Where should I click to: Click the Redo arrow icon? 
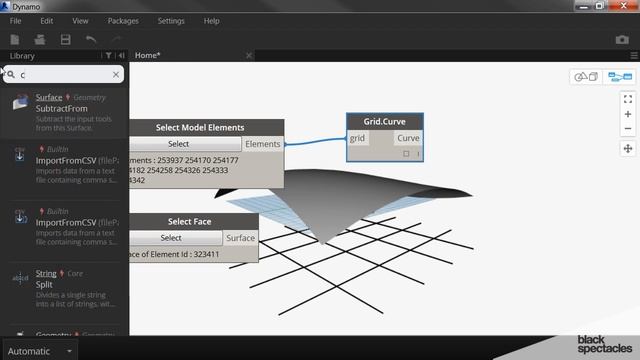coord(116,39)
